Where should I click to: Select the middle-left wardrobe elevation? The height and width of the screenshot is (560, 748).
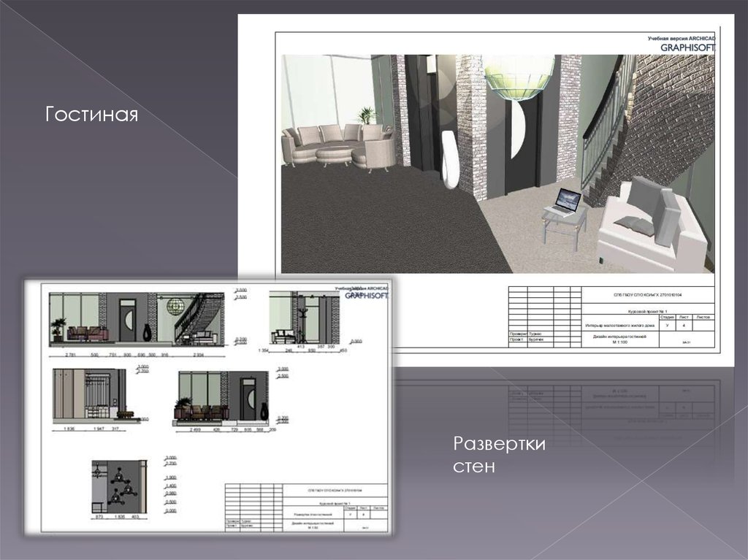90,396
